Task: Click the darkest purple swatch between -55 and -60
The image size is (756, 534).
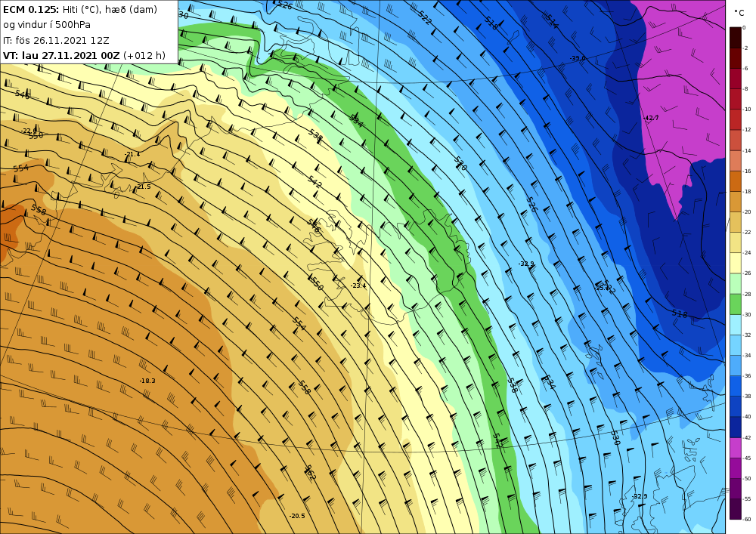Action: coord(736,509)
